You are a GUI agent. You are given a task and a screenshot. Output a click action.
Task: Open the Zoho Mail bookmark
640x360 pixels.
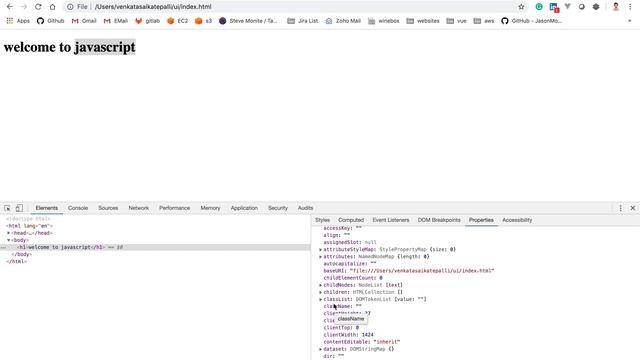coord(343,21)
